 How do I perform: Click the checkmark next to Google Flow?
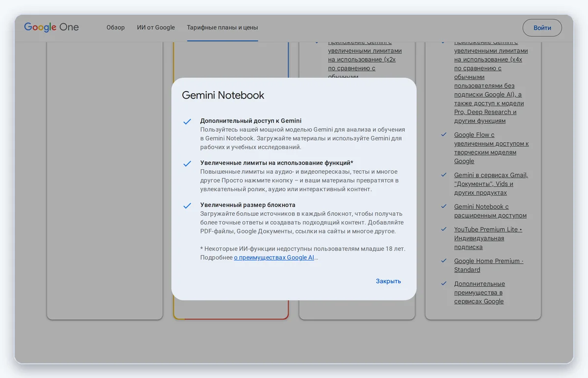(x=443, y=134)
